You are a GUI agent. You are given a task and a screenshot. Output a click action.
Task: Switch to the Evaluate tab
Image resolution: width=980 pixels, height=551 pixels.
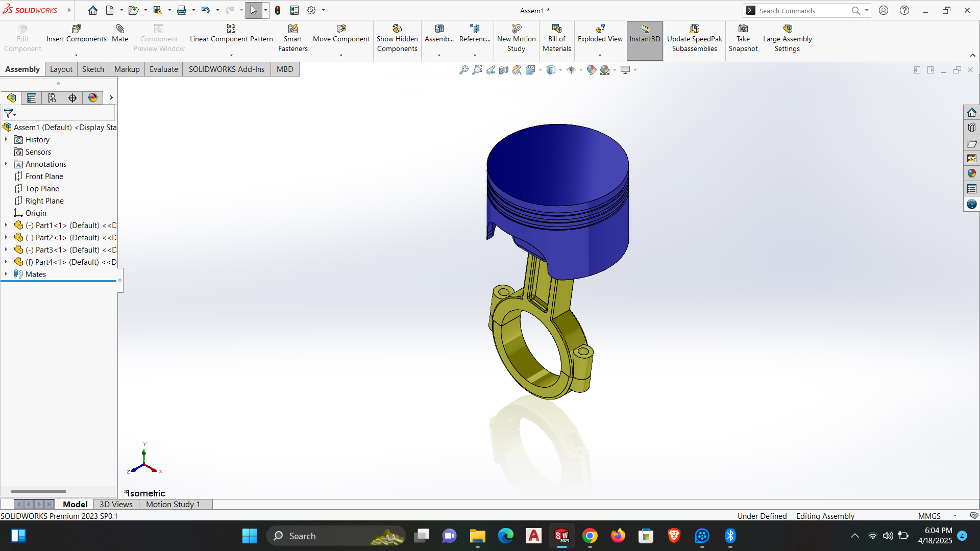[x=163, y=69]
